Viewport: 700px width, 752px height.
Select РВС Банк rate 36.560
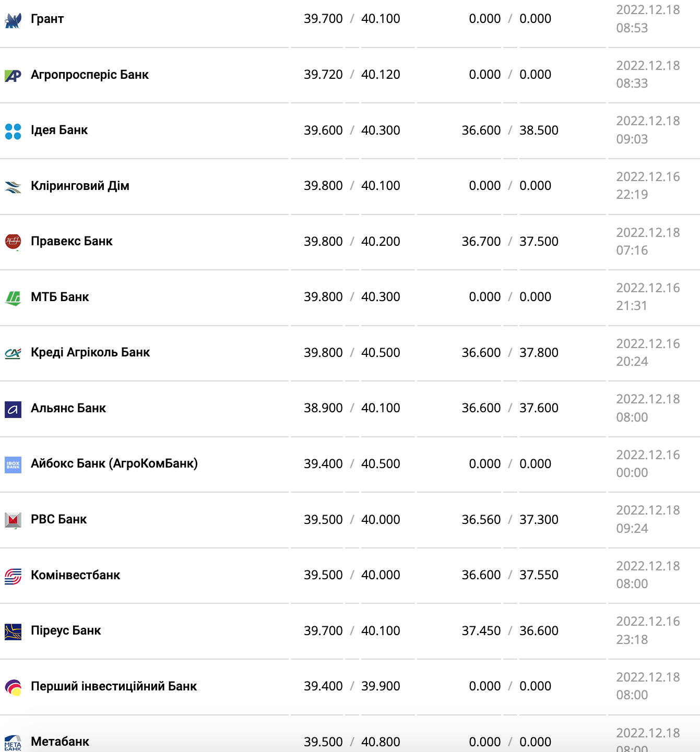(481, 519)
